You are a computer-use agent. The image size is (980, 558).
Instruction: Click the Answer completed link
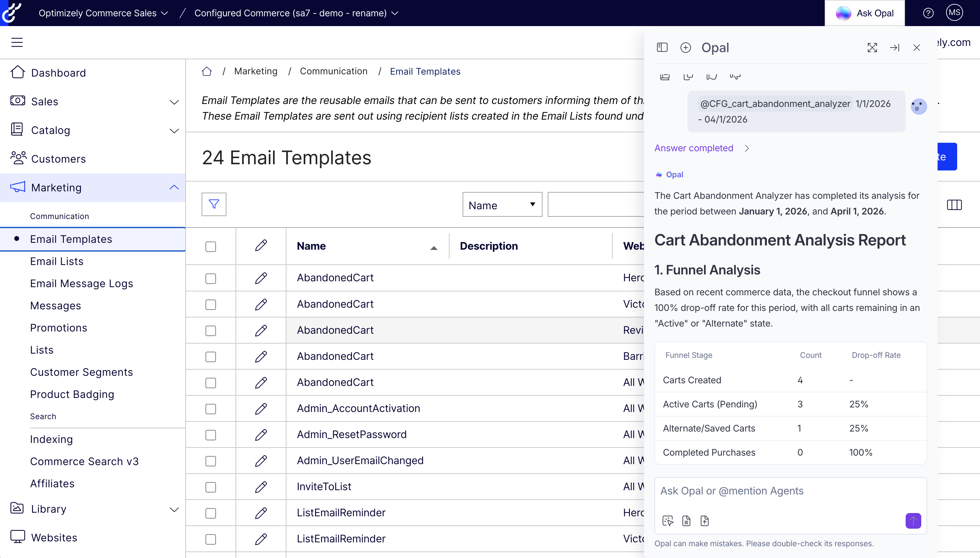[x=694, y=148]
